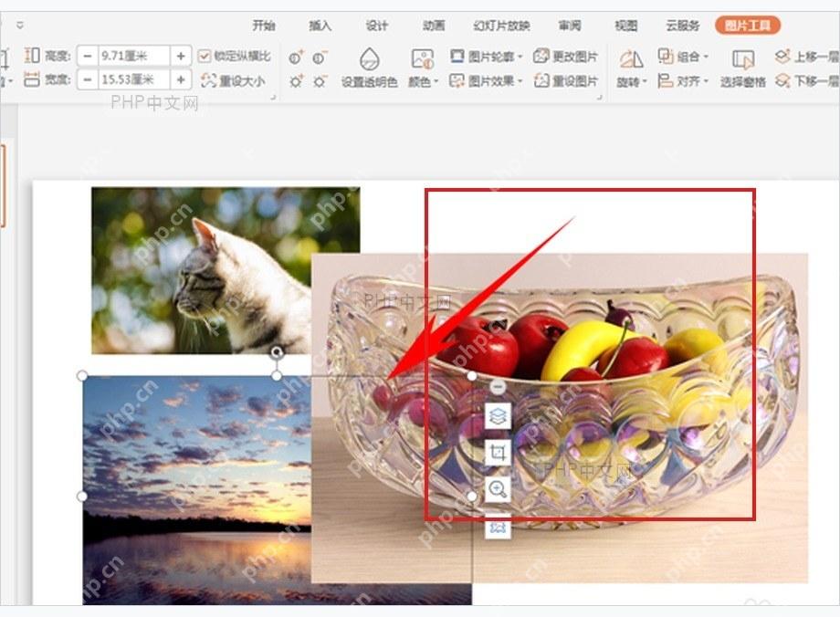Click the height dimension icon
This screenshot has height=617, width=840.
click(x=32, y=56)
